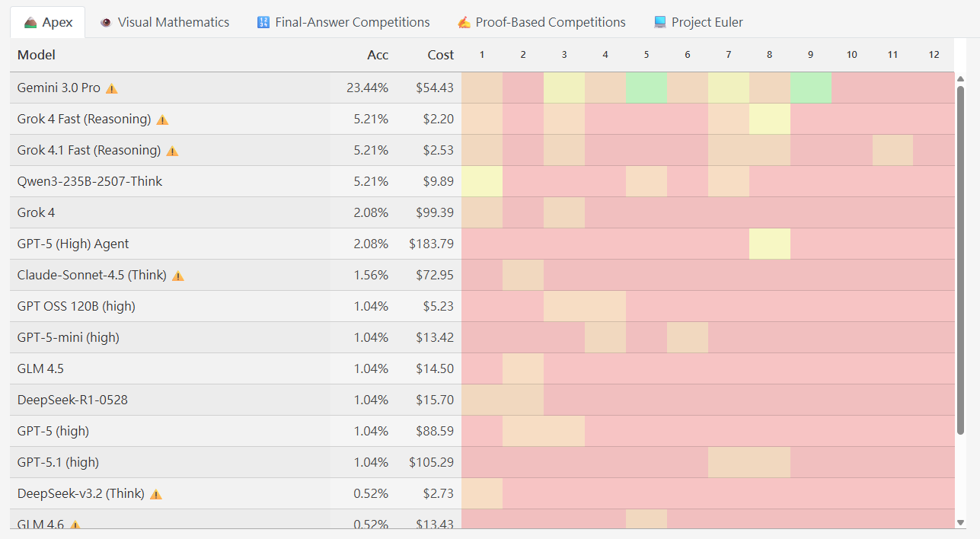Click problem 12 column header
Image resolution: width=980 pixels, height=539 pixels.
point(934,55)
